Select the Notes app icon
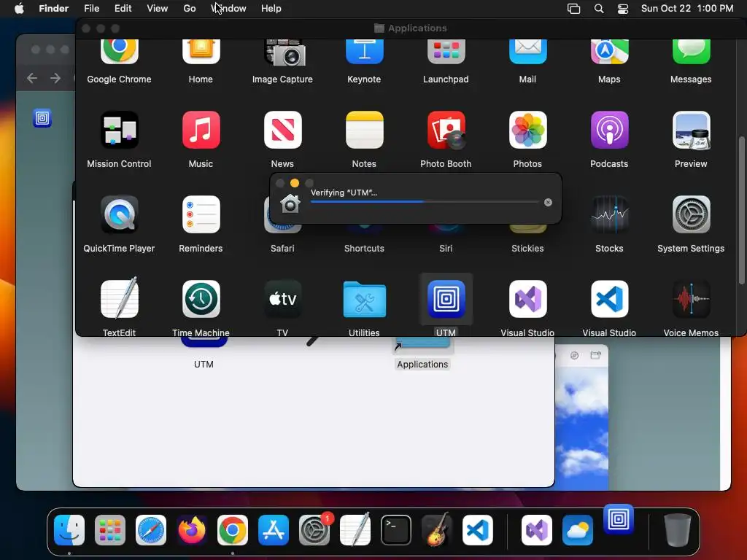Image resolution: width=747 pixels, height=560 pixels. (364, 130)
